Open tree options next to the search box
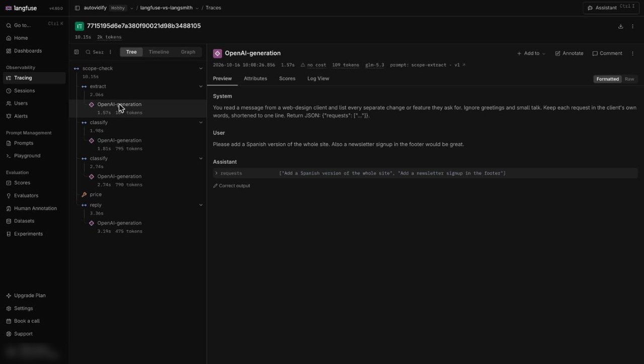The width and height of the screenshot is (644, 364). pyautogui.click(x=111, y=52)
